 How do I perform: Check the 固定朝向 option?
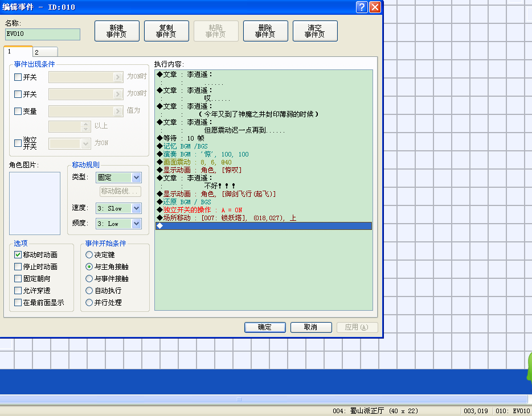[x=18, y=279]
